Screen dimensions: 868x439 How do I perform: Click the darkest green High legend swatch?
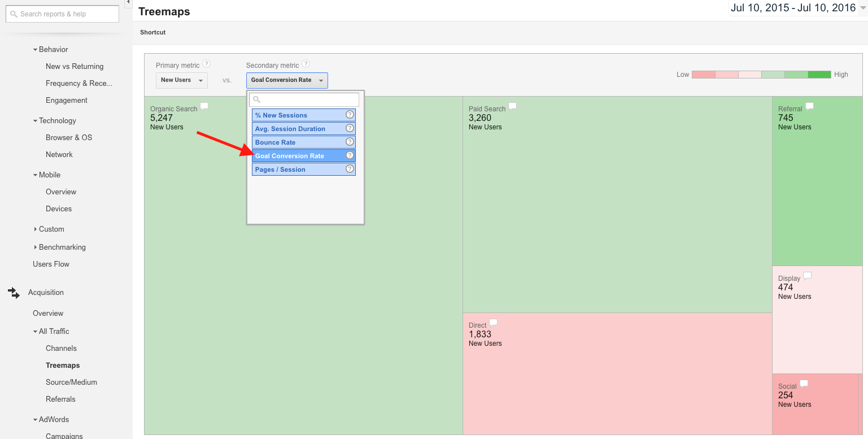[819, 75]
